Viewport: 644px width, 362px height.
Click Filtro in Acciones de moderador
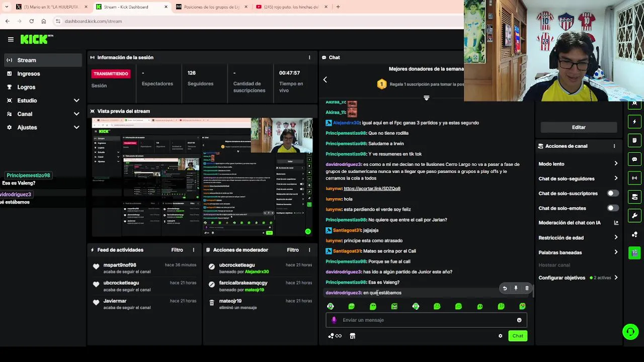293,250
